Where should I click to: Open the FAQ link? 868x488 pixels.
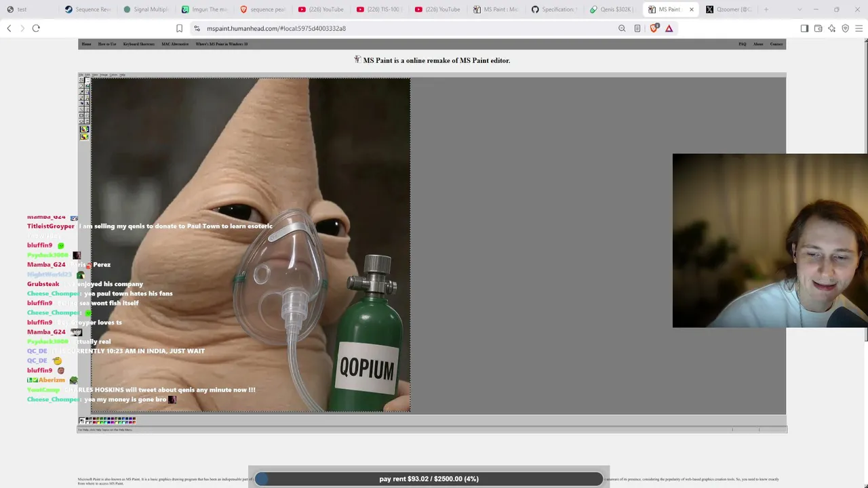(743, 44)
